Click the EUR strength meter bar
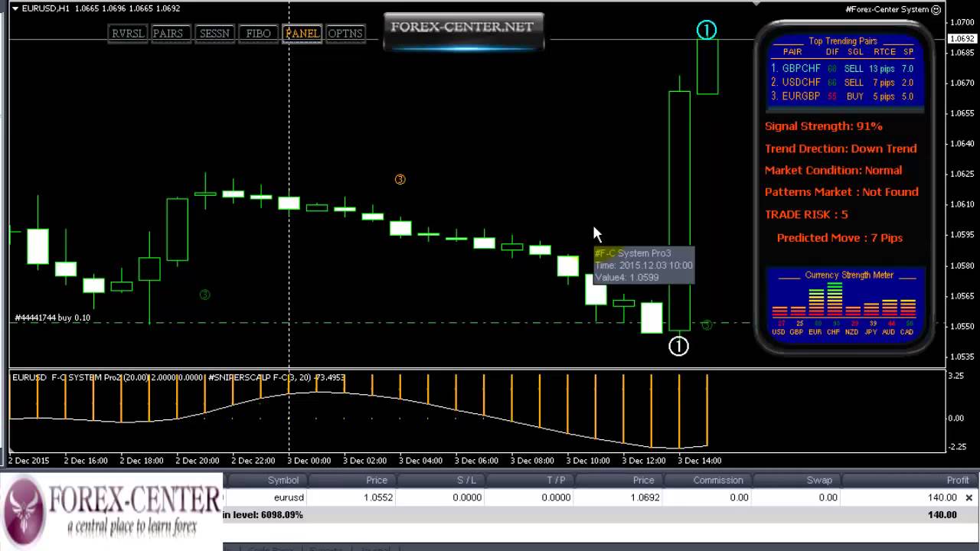Image resolution: width=980 pixels, height=551 pixels. [x=816, y=303]
